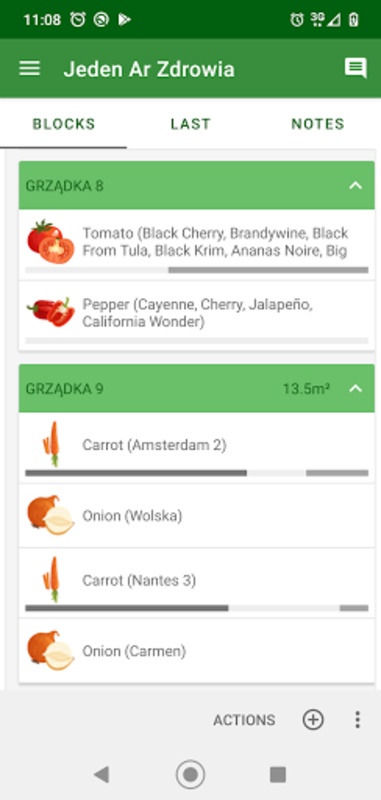Tap the Onion Carmen onion icon
Screen dimensions: 381x800
point(50,651)
